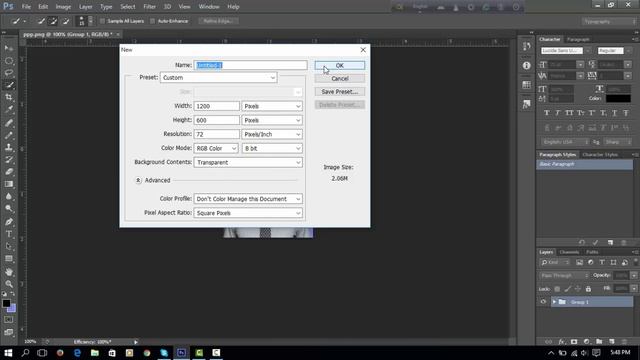Create a new group folder icon
This screenshot has width=640, height=360.
(599, 342)
